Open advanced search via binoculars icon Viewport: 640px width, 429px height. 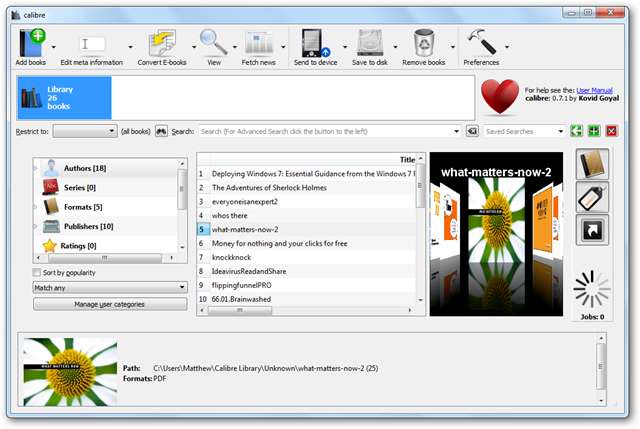pyautogui.click(x=161, y=131)
